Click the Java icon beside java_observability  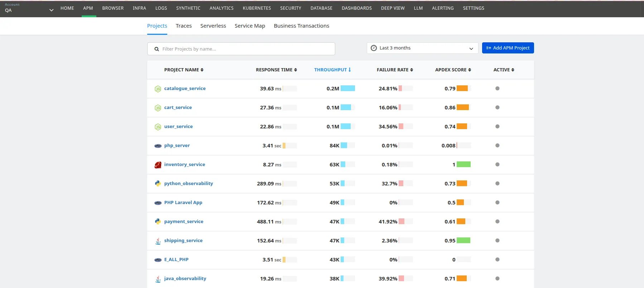click(x=158, y=279)
